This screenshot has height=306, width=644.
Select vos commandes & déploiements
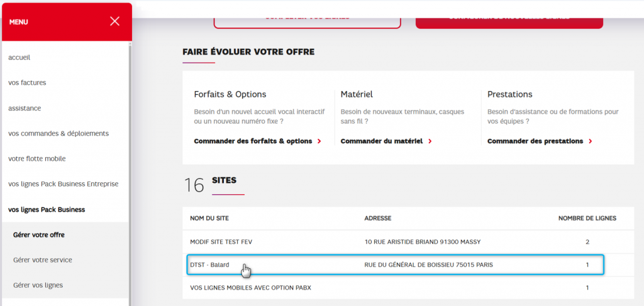[58, 133]
